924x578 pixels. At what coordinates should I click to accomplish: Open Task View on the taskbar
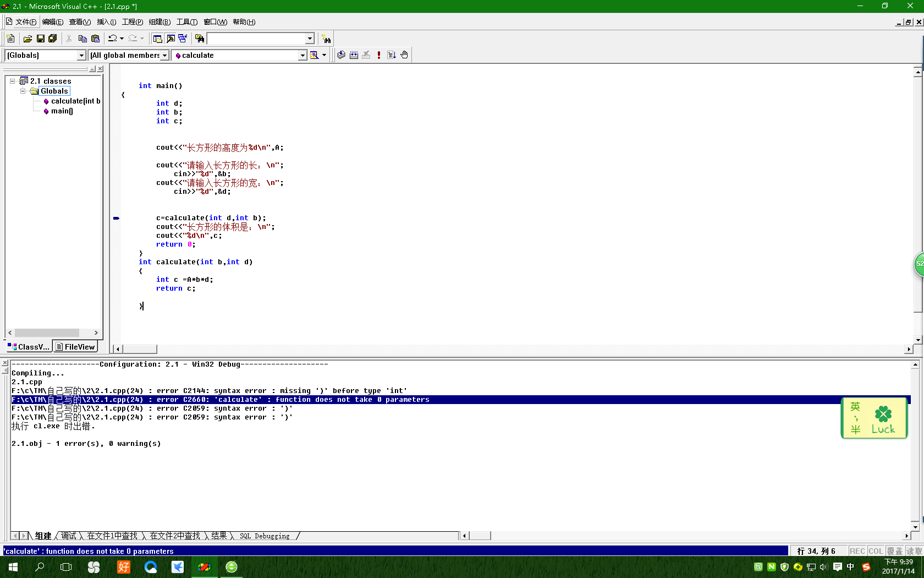(x=66, y=567)
